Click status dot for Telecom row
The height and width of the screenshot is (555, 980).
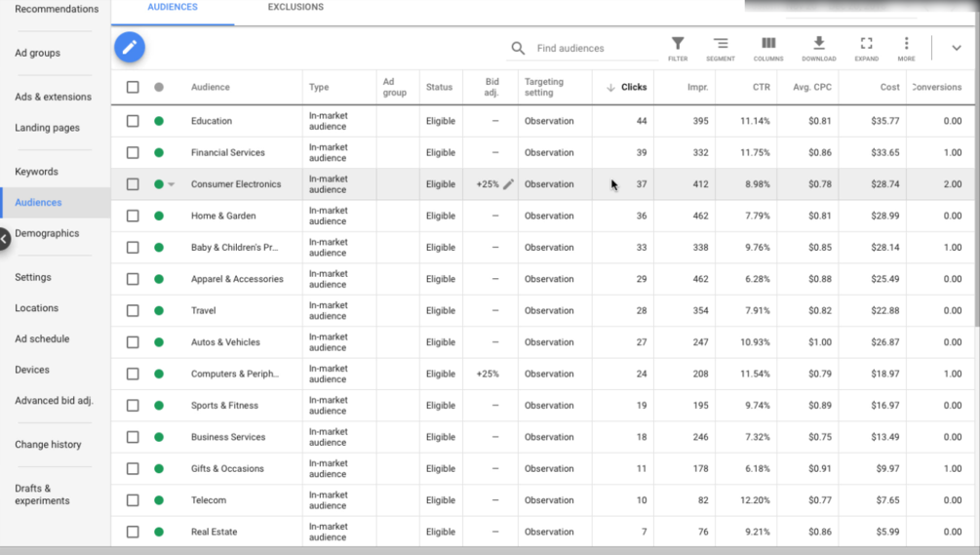[159, 500]
